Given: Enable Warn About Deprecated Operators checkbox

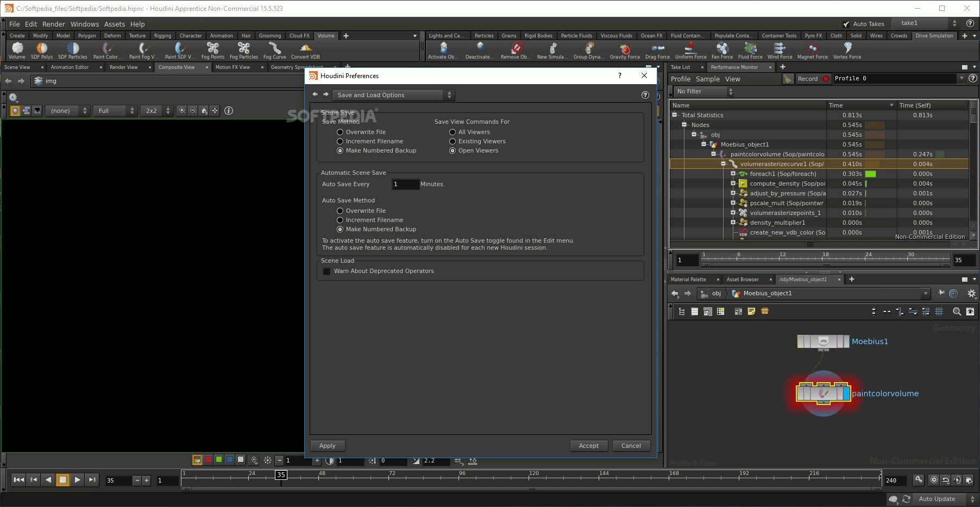Looking at the screenshot, I should click(x=326, y=271).
